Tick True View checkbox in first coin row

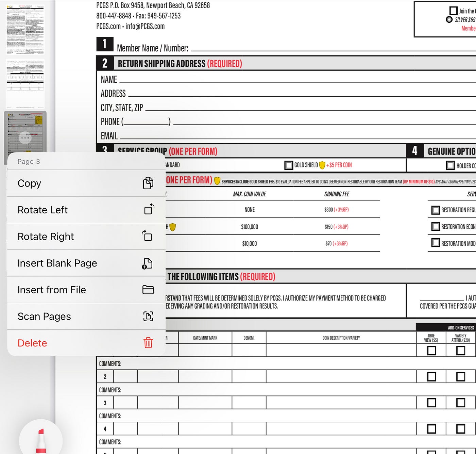431,351
